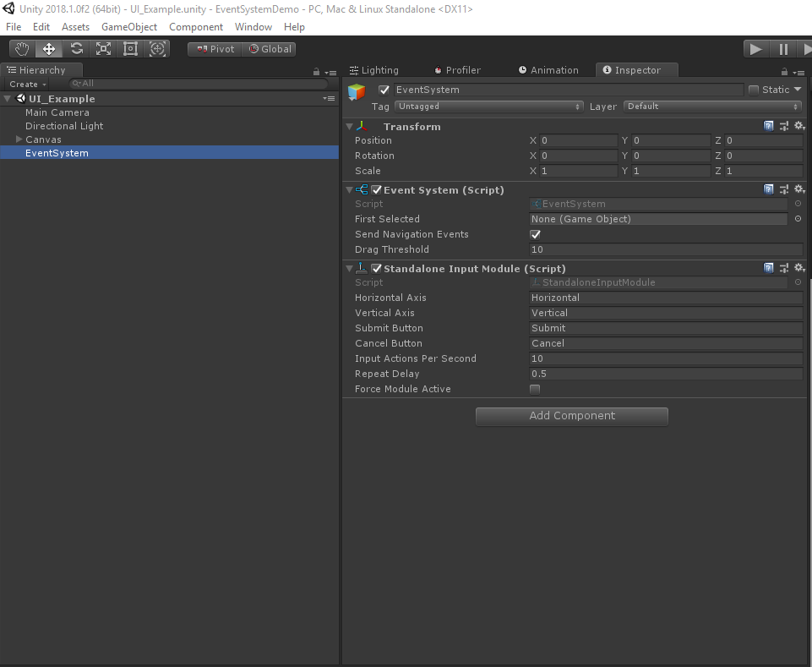The height and width of the screenshot is (667, 812).
Task: Click the Add Component button
Action: click(571, 416)
